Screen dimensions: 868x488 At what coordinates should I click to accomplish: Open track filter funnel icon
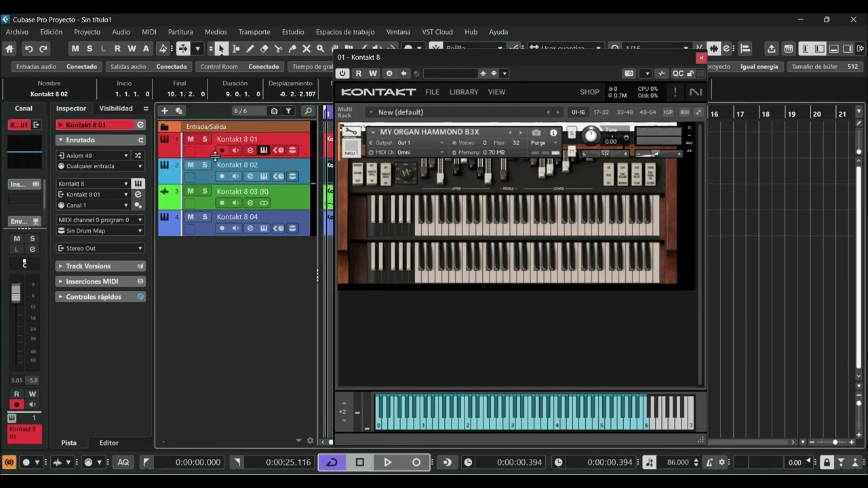point(289,110)
